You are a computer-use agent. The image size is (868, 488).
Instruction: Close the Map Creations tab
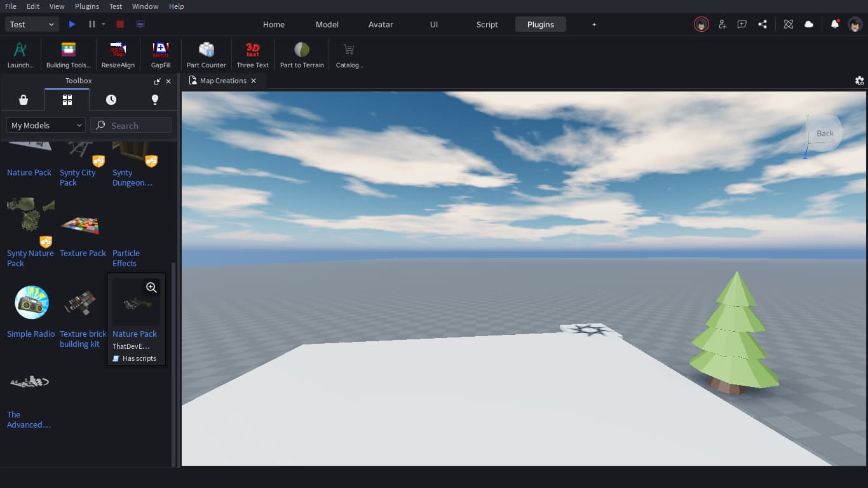coord(254,81)
